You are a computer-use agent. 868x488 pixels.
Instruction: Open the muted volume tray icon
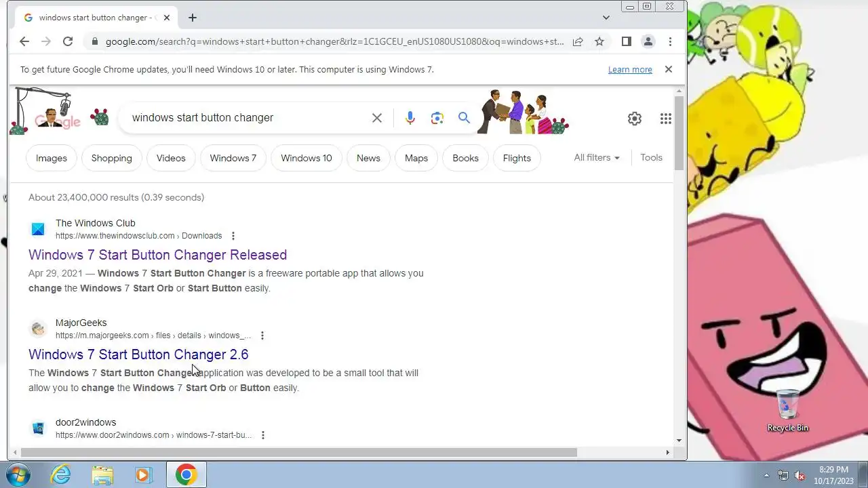click(800, 475)
